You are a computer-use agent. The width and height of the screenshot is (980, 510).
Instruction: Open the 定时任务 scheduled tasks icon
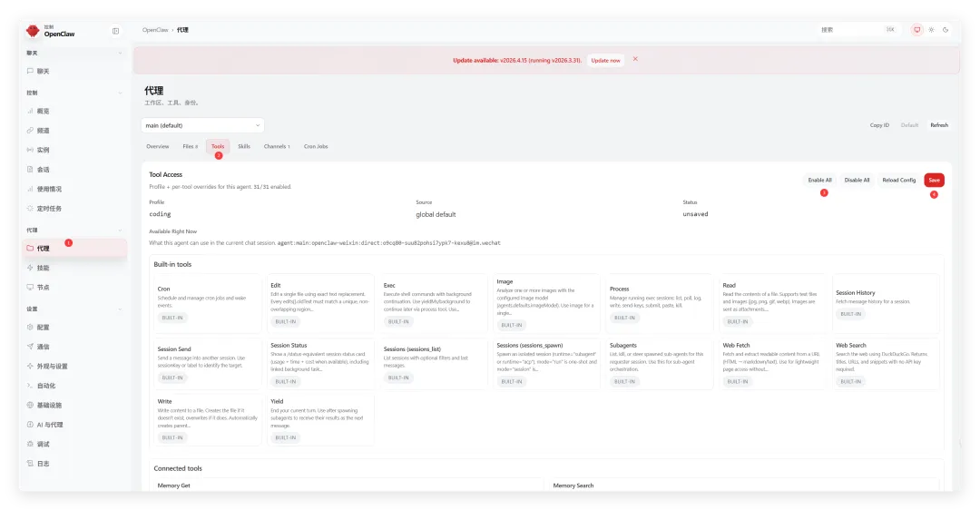point(30,208)
